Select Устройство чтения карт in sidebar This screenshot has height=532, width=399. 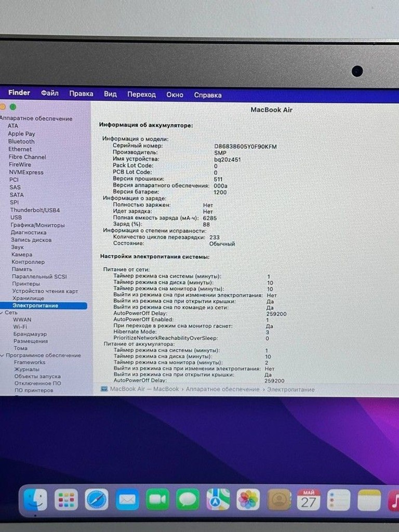[x=45, y=291]
